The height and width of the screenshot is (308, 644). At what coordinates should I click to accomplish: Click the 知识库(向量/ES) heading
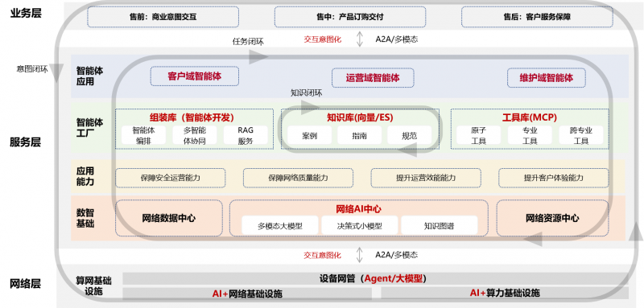(x=360, y=117)
